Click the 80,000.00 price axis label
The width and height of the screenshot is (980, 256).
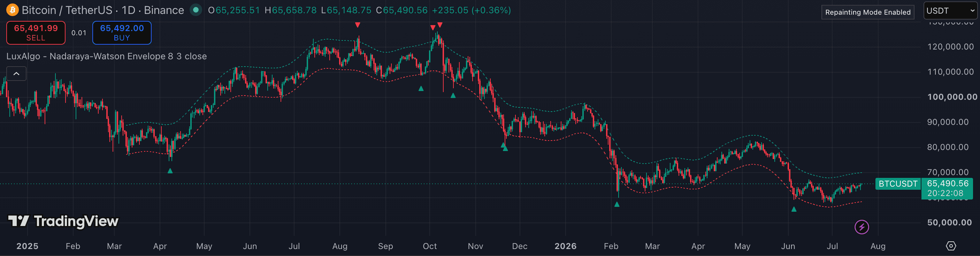click(948, 147)
